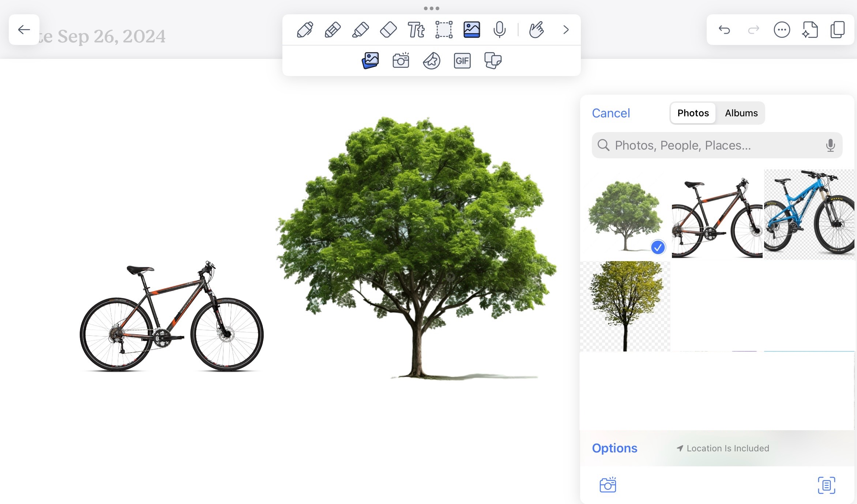Open the clipart overlapping-shapes option
Viewport: 857px width, 504px height.
coord(493,61)
